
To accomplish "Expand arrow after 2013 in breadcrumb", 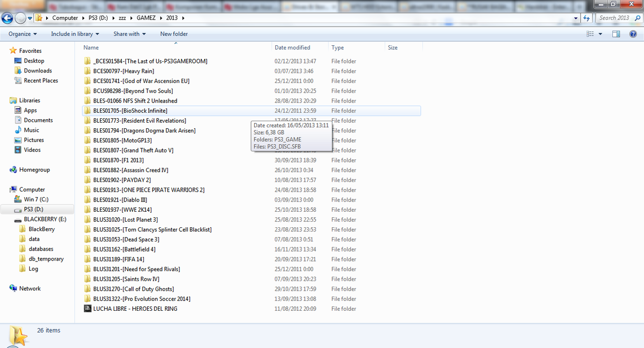I will pyautogui.click(x=183, y=18).
